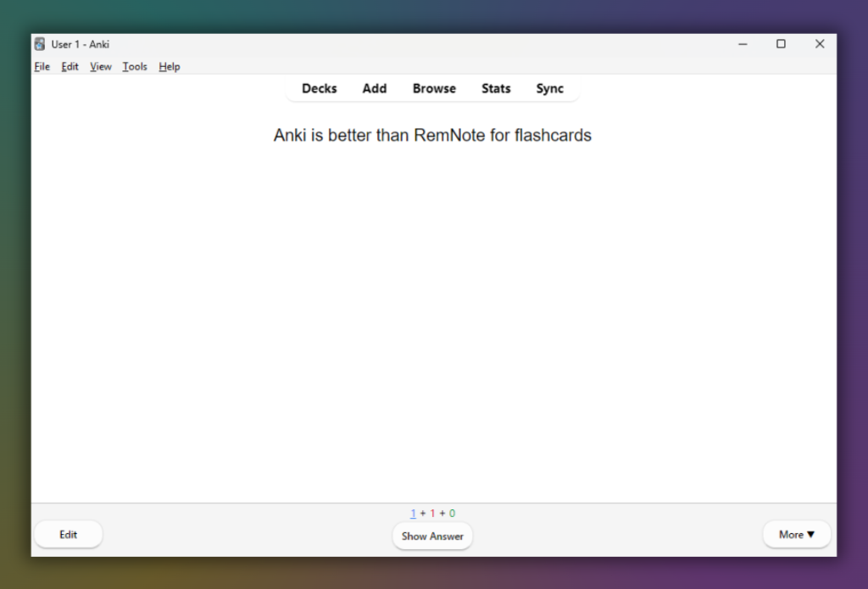868x589 pixels.
Task: Open the File menu
Action: [42, 66]
